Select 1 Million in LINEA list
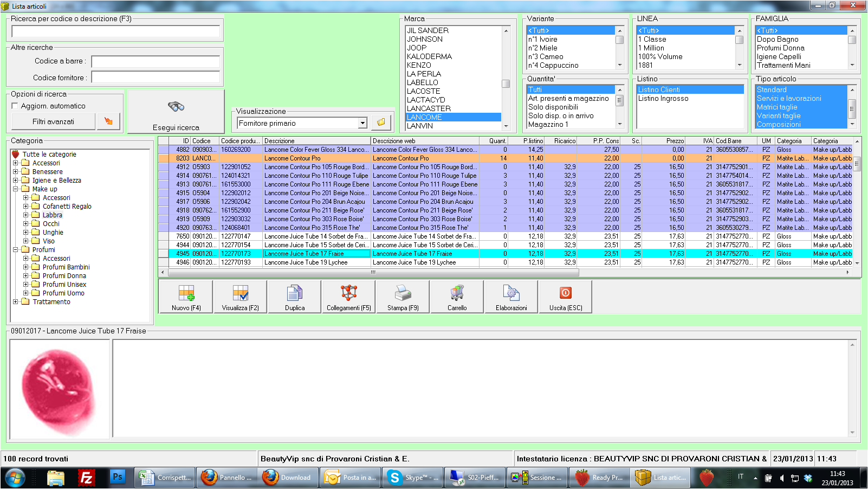 (x=685, y=48)
